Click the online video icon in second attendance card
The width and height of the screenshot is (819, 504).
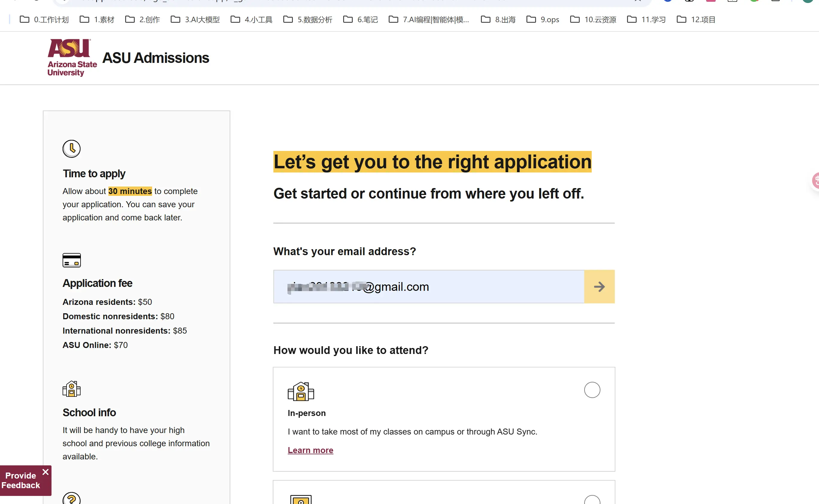301,499
